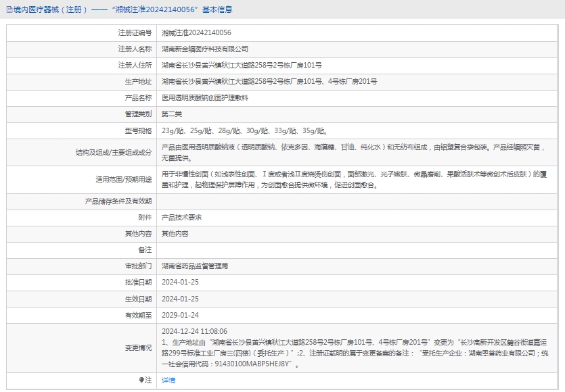Viewport: 565px width, 392px height.
Task: Click the bulb icon next to 注
Action: (x=141, y=381)
